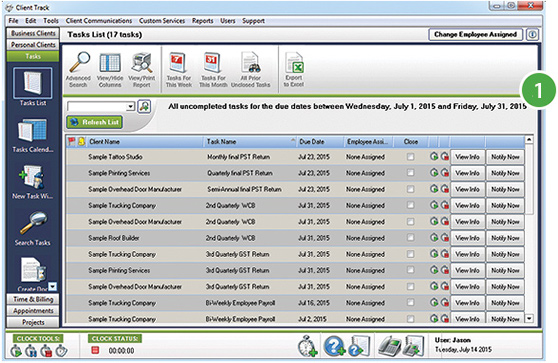Screen dimensions: 558x363
Task: Click the phone icon in the bottom bar
Action: click(389, 346)
